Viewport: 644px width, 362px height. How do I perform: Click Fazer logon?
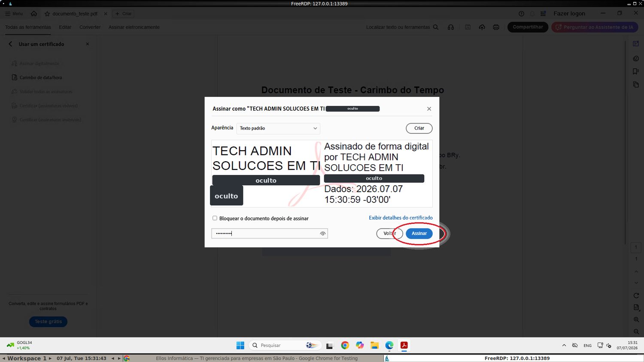(x=569, y=14)
